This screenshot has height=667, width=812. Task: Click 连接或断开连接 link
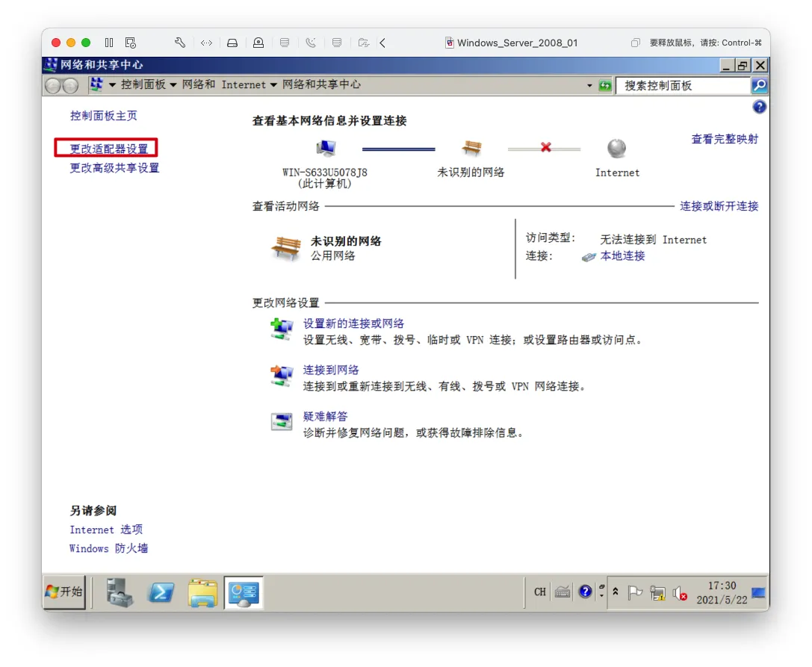click(719, 206)
